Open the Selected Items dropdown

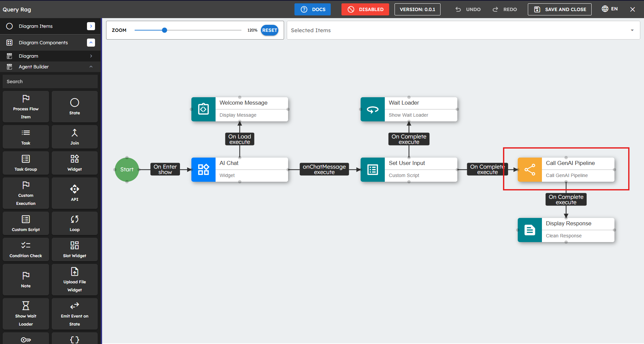632,30
